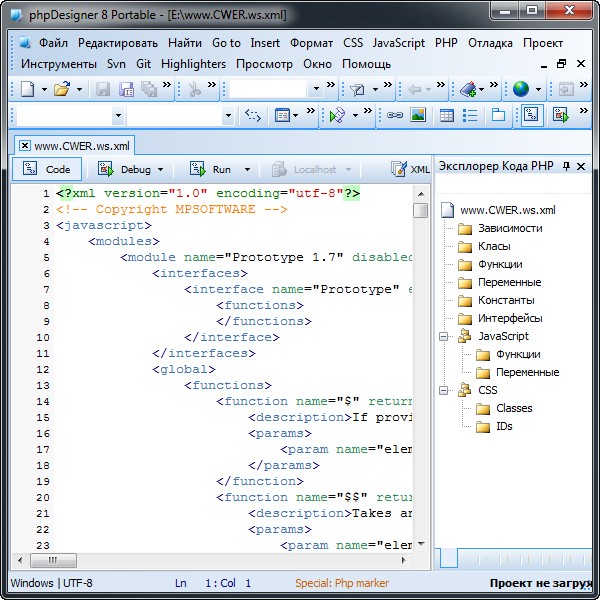This screenshot has width=600, height=600.
Task: Click the bulleted list icon
Action: (x=469, y=116)
